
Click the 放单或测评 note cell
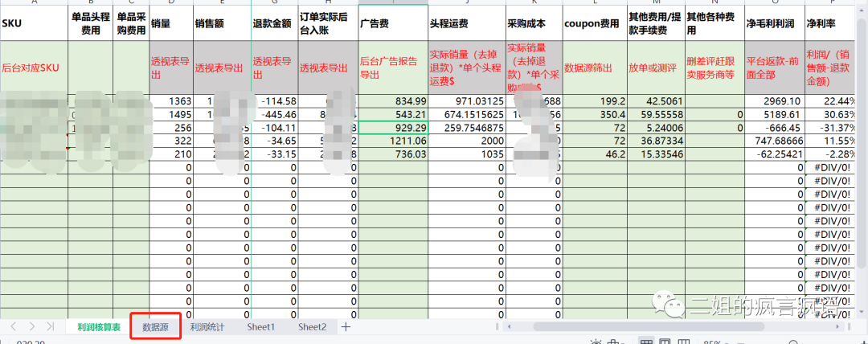656,68
